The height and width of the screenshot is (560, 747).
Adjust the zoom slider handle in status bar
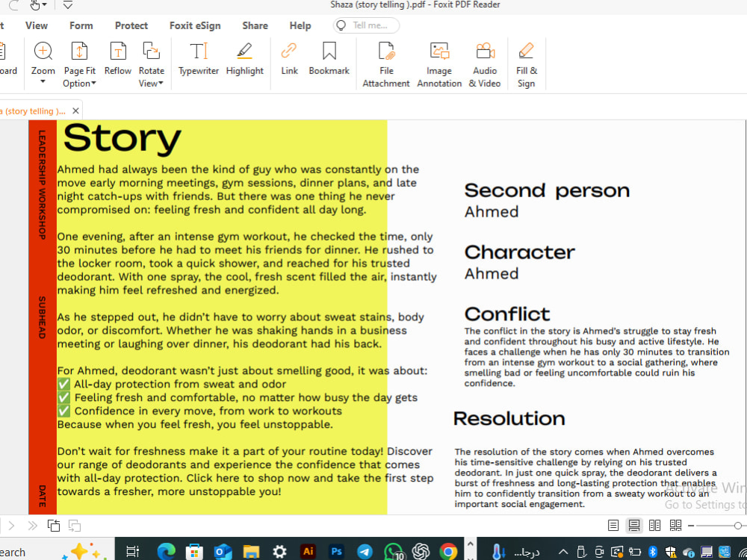[737, 526]
